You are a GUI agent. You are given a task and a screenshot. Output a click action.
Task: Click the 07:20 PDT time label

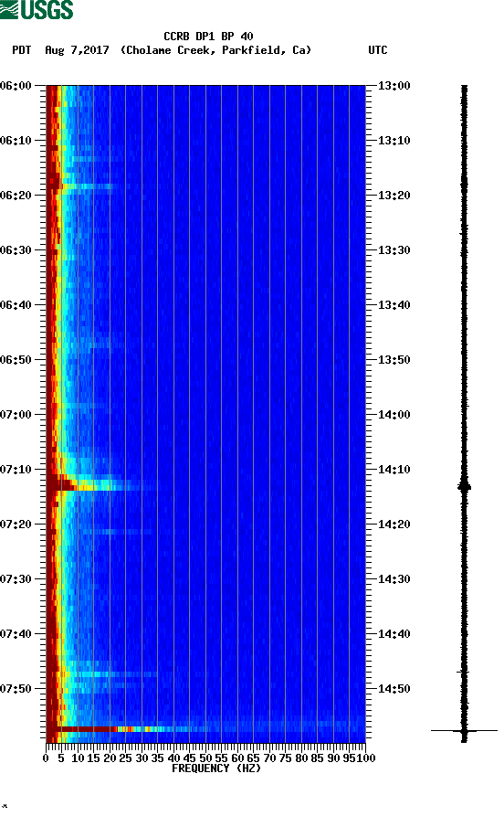[x=16, y=525]
